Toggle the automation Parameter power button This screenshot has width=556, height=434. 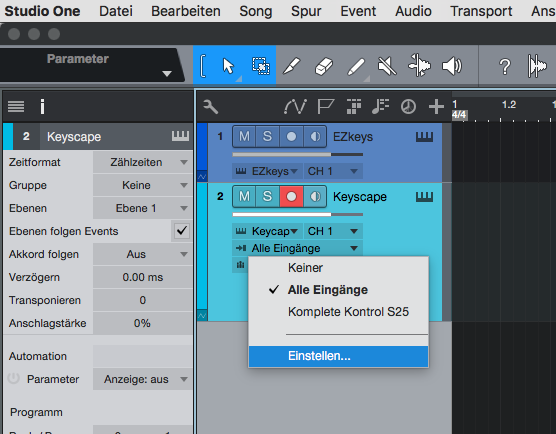point(13,379)
